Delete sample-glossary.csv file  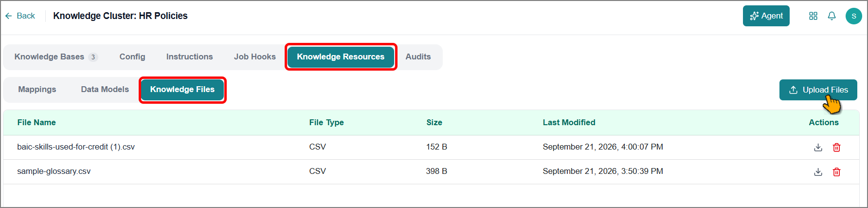(836, 172)
